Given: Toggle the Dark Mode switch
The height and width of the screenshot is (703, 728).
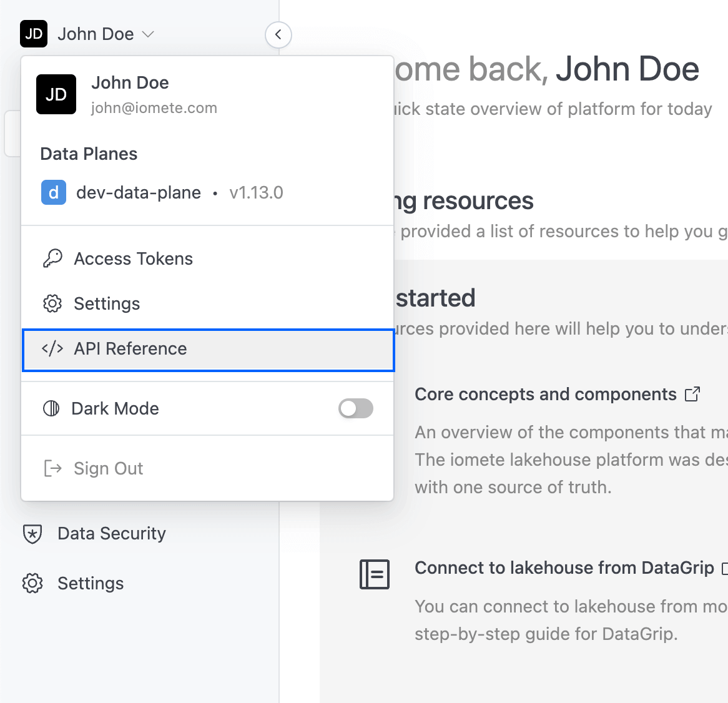Looking at the screenshot, I should pos(356,408).
